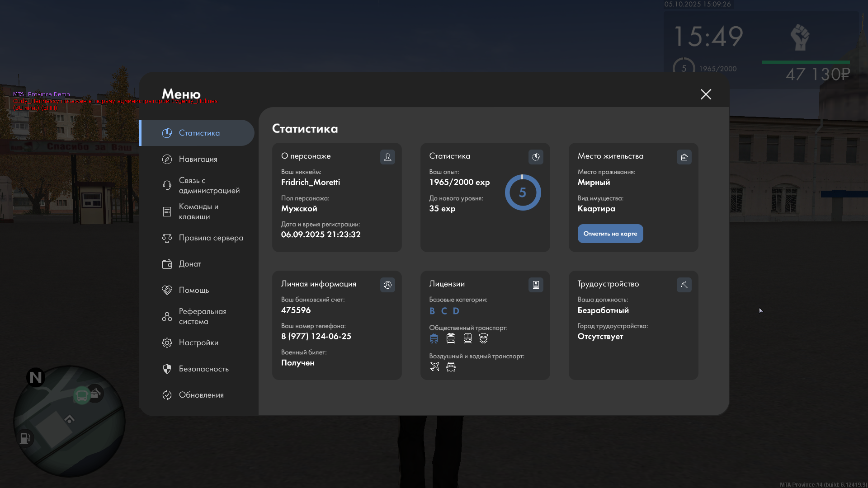Open the Настройки menu section
The image size is (868, 488).
[x=198, y=343]
